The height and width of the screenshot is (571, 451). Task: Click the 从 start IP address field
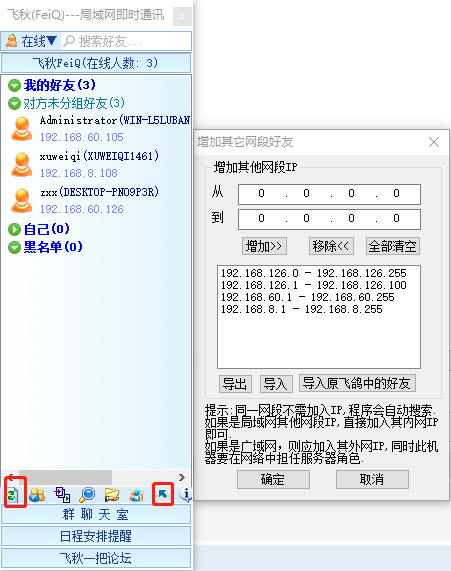[329, 194]
